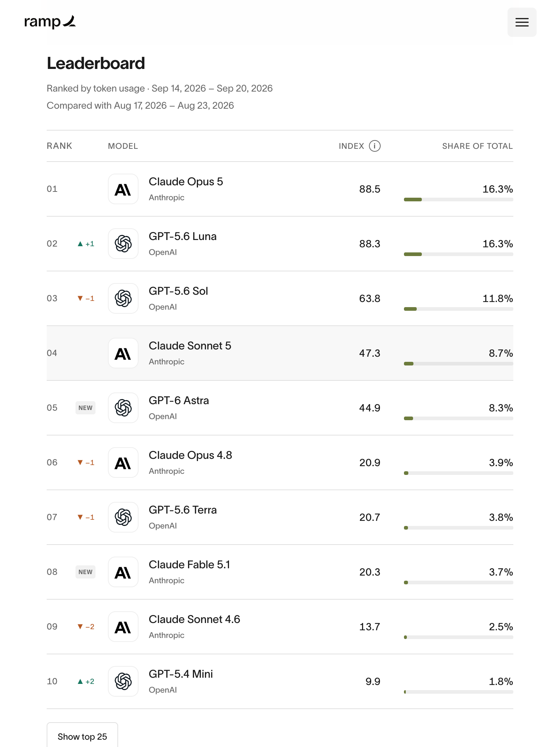This screenshot has width=560, height=747.
Task: Open the GPT-5.6 Terra model row
Action: [x=280, y=517]
